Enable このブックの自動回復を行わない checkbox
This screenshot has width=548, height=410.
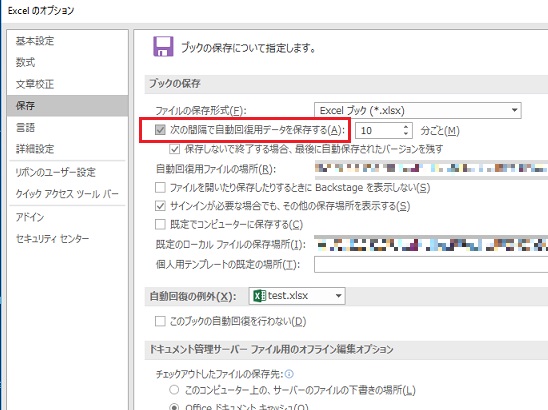click(160, 321)
